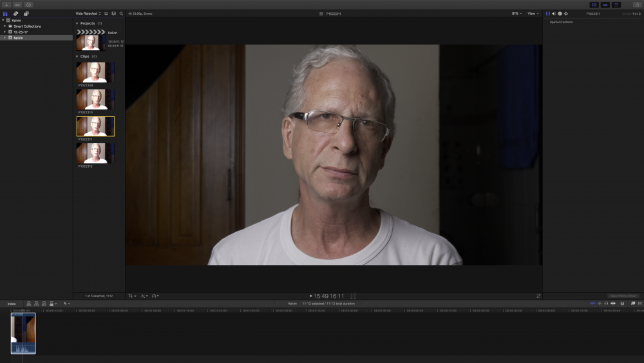
Task: Select the 12-25-17 event in sidebar
Action: coord(22,32)
